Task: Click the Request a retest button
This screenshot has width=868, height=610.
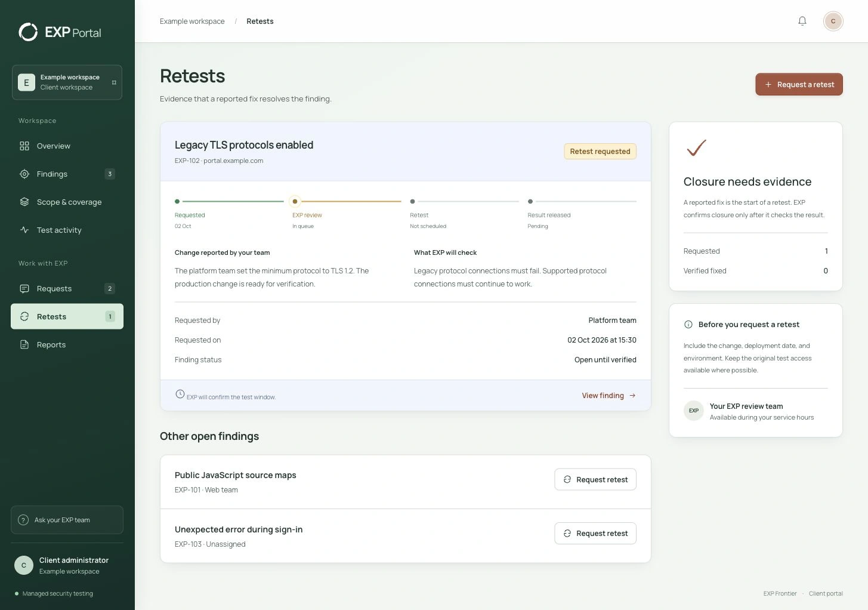Action: [x=799, y=84]
